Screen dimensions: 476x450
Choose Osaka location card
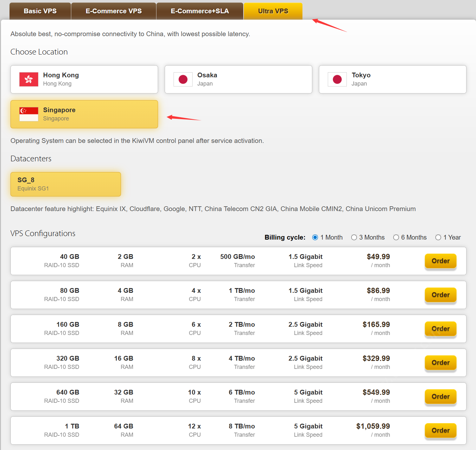238,79
